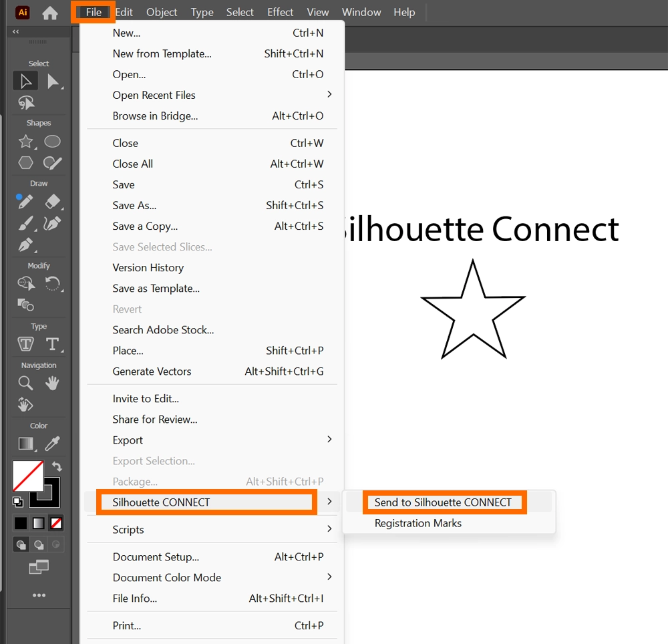Select the Hand navigation tool
The height and width of the screenshot is (644, 668).
[x=52, y=383]
